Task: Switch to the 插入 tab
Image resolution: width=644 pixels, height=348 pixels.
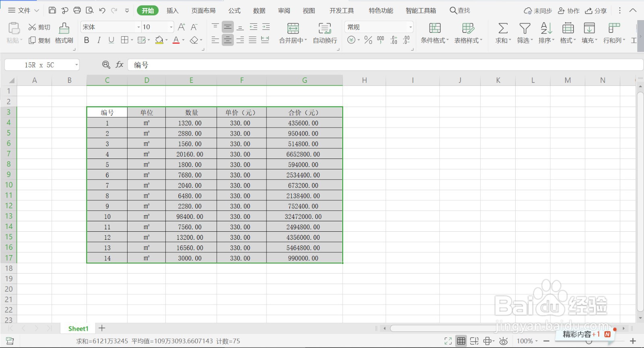Action: coord(173,10)
